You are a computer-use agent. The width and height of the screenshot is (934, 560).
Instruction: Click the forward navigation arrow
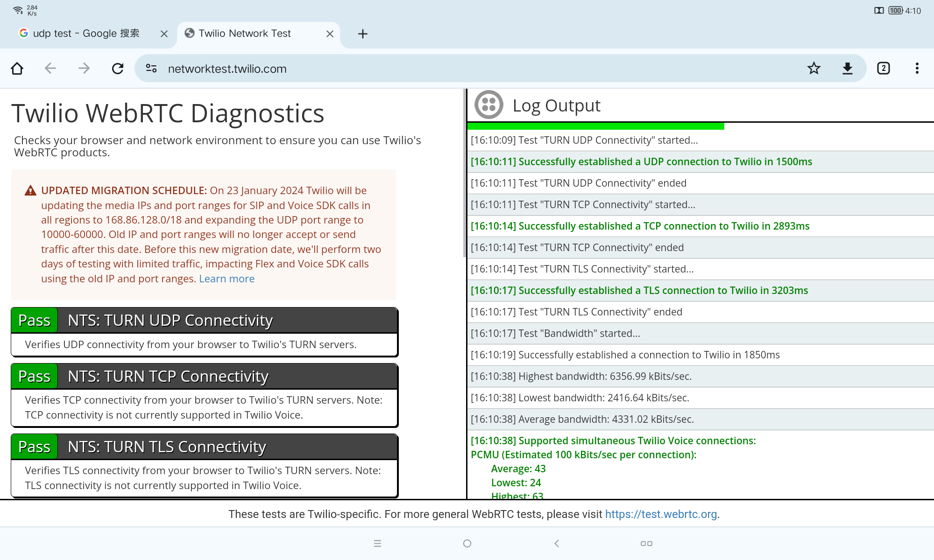84,69
